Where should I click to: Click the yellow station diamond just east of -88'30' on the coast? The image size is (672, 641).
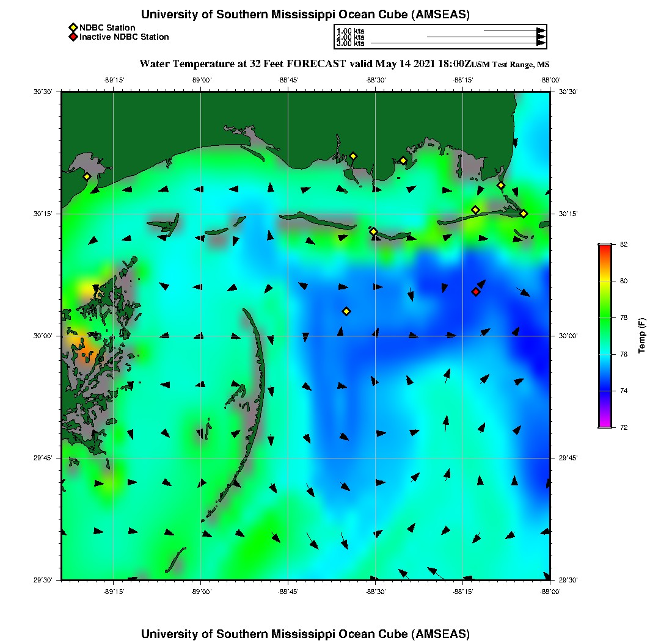pos(403,161)
